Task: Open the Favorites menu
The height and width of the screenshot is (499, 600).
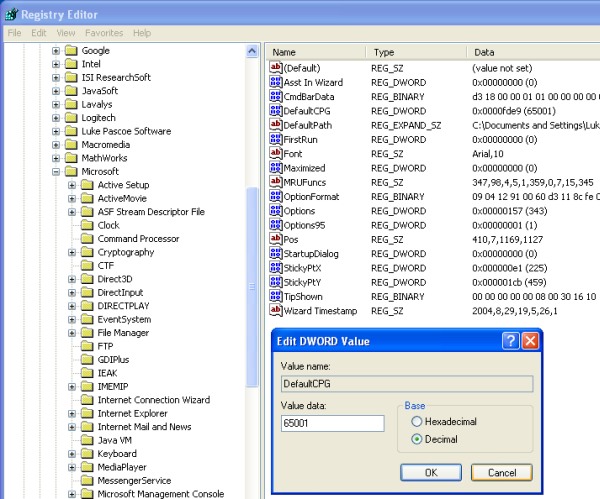Action: [104, 33]
